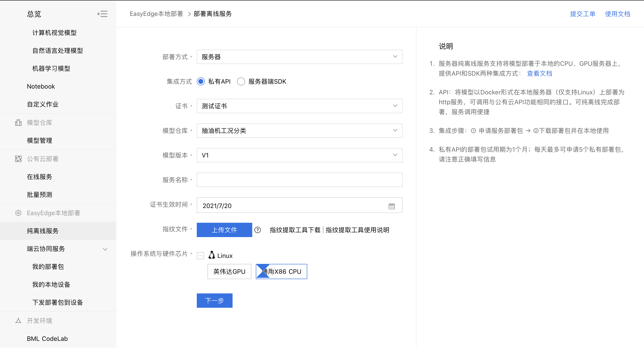
Task: Click the 指纹提取工具下载 link
Action: click(x=295, y=230)
